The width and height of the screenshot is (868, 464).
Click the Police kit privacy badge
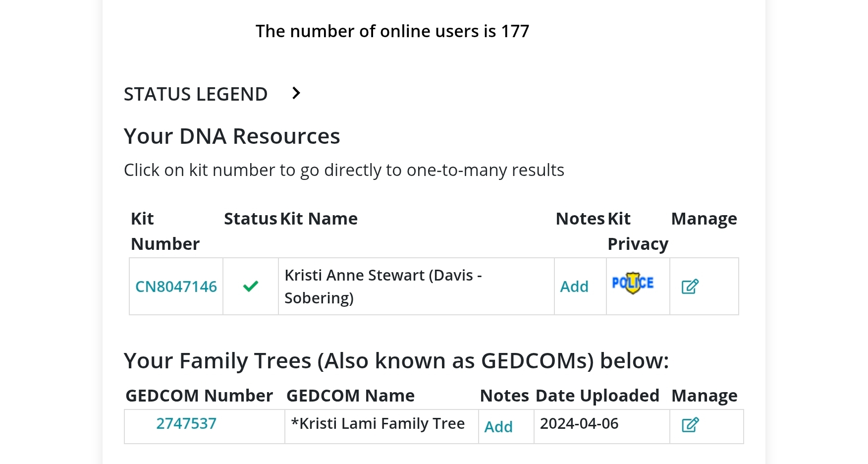(633, 283)
